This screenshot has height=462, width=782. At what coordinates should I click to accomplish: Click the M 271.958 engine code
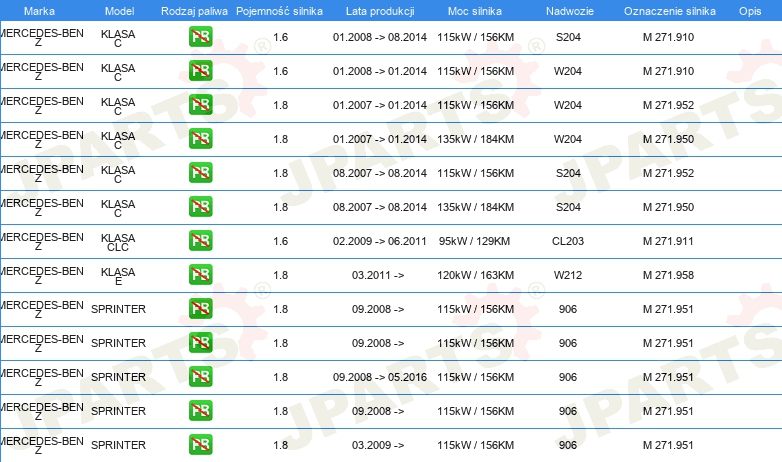668,275
